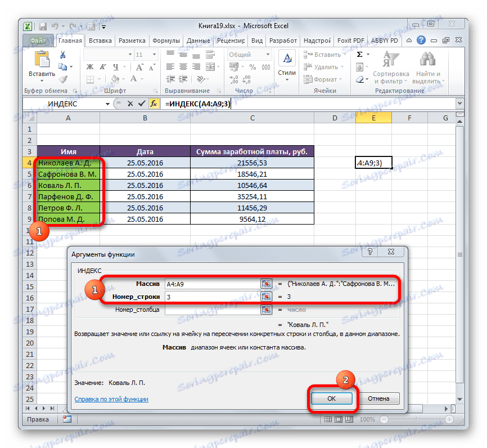Image resolution: width=487 pixels, height=448 pixels.
Task: Click the AutoSum sigma icon
Action: [360, 55]
